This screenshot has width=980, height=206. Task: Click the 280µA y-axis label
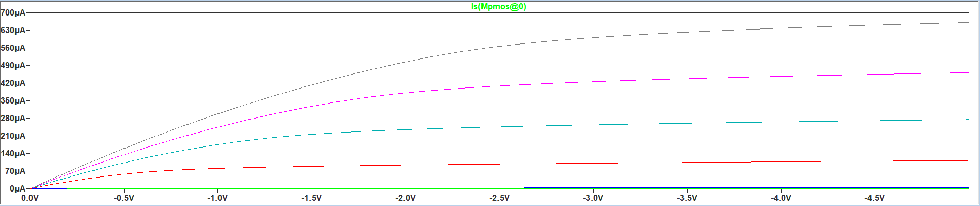click(x=13, y=119)
